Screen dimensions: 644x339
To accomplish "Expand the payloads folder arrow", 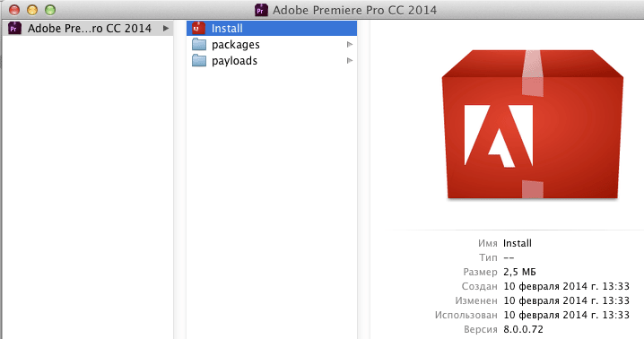I will pyautogui.click(x=350, y=61).
